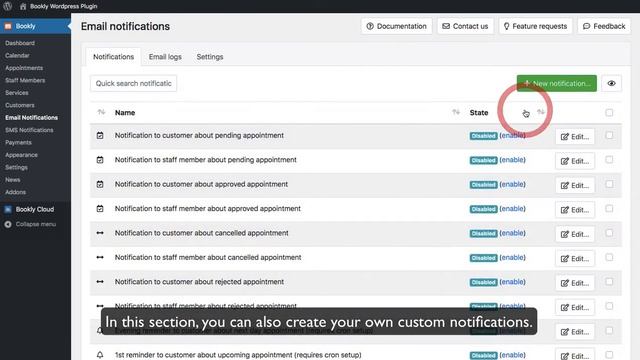The height and width of the screenshot is (360, 640).
Task: Edit staff member cancelled appointment notification
Action: coord(575,259)
